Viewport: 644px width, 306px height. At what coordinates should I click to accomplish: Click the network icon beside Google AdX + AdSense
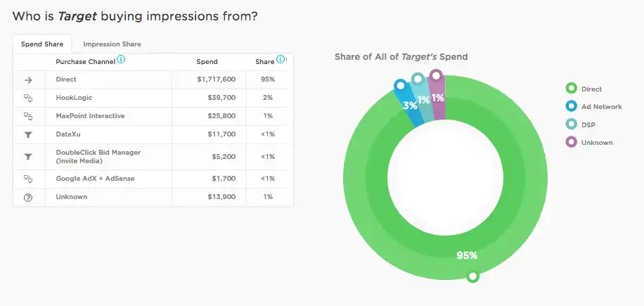pyautogui.click(x=28, y=179)
